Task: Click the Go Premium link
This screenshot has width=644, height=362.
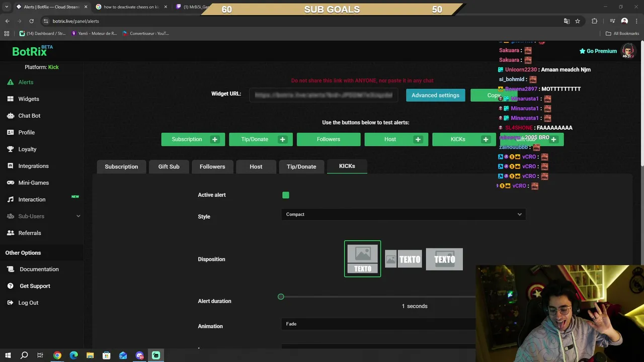Action: click(x=598, y=51)
